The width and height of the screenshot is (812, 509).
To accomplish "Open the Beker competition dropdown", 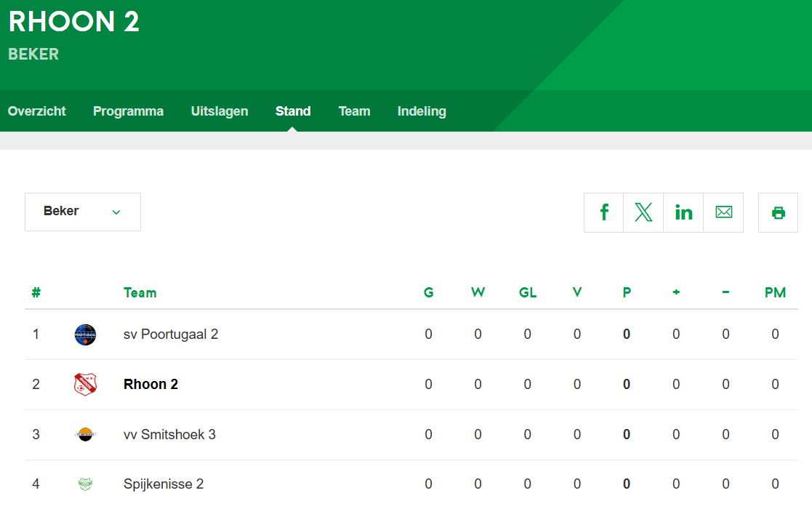I will coord(83,212).
